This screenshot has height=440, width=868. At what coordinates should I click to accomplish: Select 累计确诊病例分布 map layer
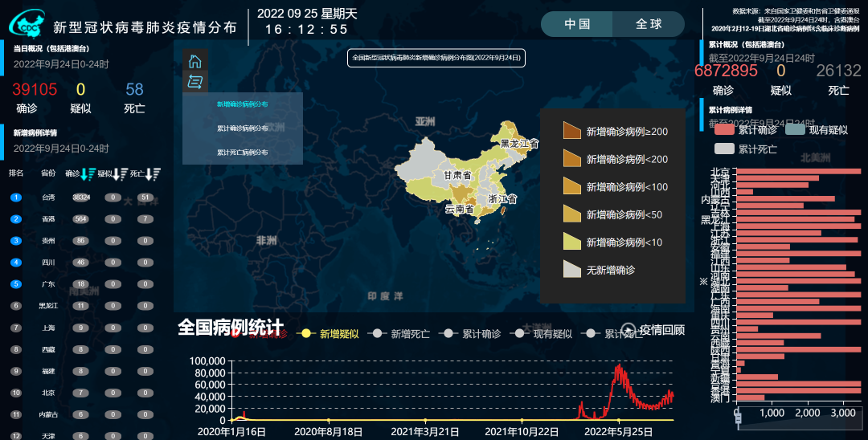243,128
